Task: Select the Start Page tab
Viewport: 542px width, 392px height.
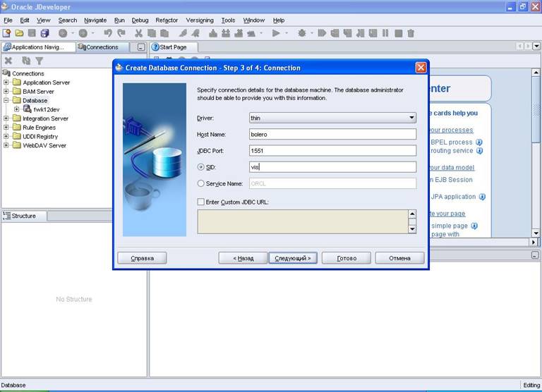Action: click(x=174, y=47)
